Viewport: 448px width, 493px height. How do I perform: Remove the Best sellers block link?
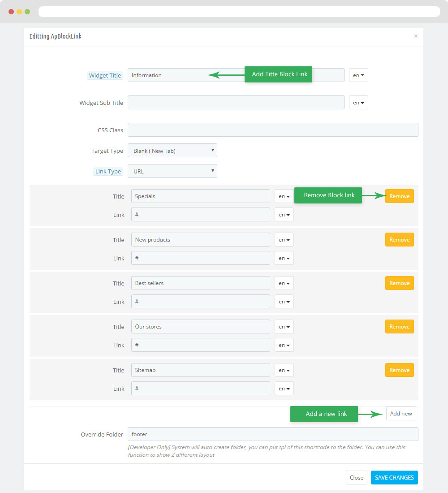coord(399,283)
